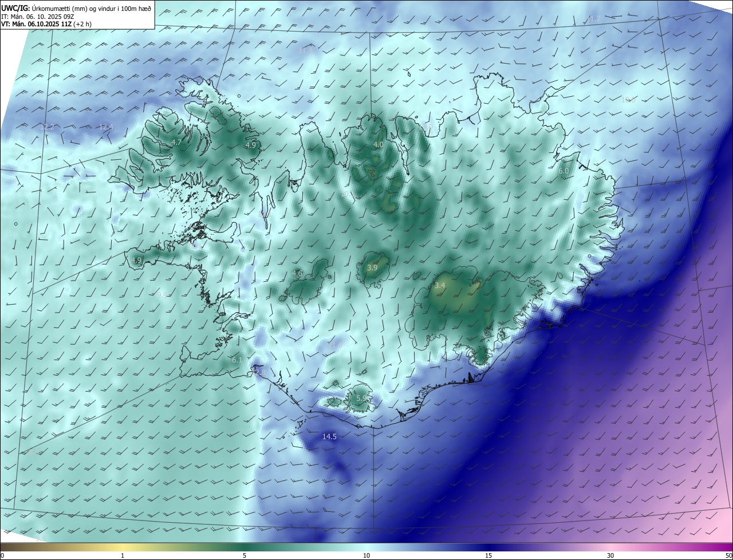Select the 3.4 value on Vatnajökull glacier
The image size is (733, 560).
tap(440, 285)
